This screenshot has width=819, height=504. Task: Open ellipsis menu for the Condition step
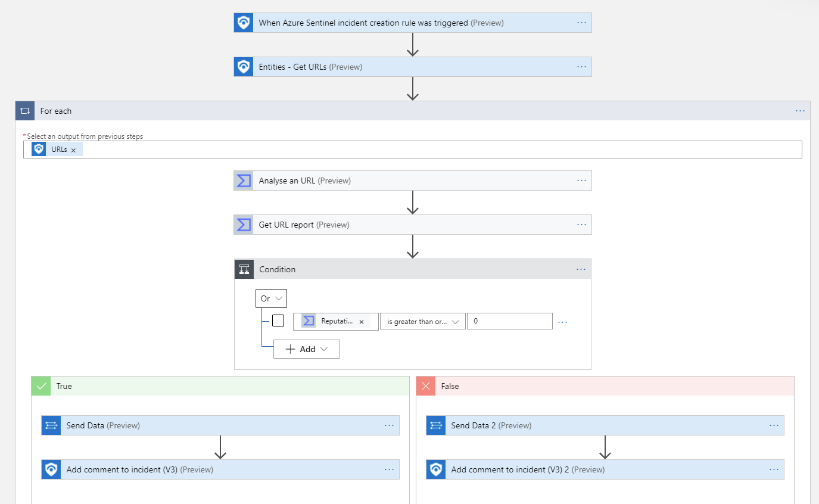click(x=581, y=269)
